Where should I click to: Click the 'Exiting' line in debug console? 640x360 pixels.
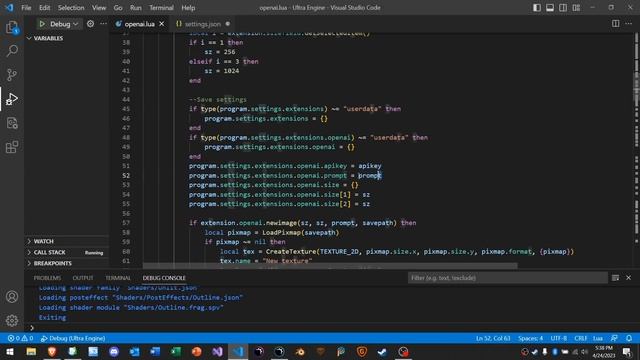click(x=52, y=318)
